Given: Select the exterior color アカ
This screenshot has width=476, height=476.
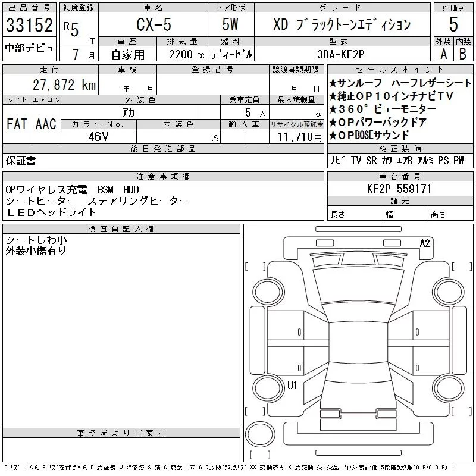Looking at the screenshot, I should [x=129, y=112].
